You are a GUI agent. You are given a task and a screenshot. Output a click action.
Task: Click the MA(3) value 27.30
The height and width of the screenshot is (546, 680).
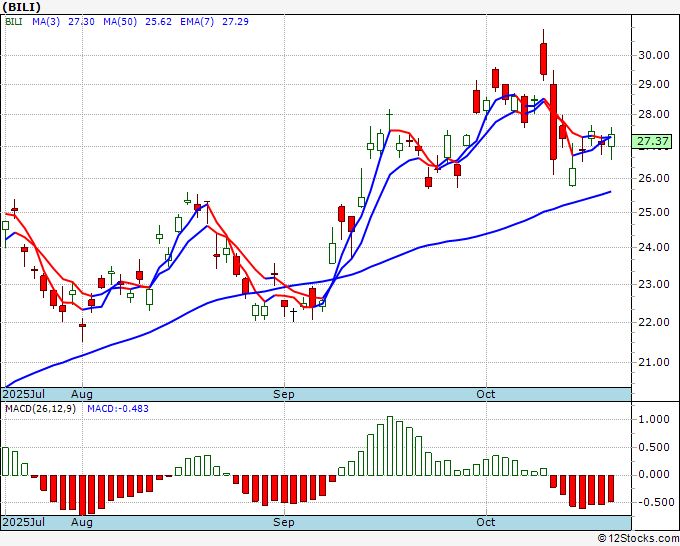(81, 22)
